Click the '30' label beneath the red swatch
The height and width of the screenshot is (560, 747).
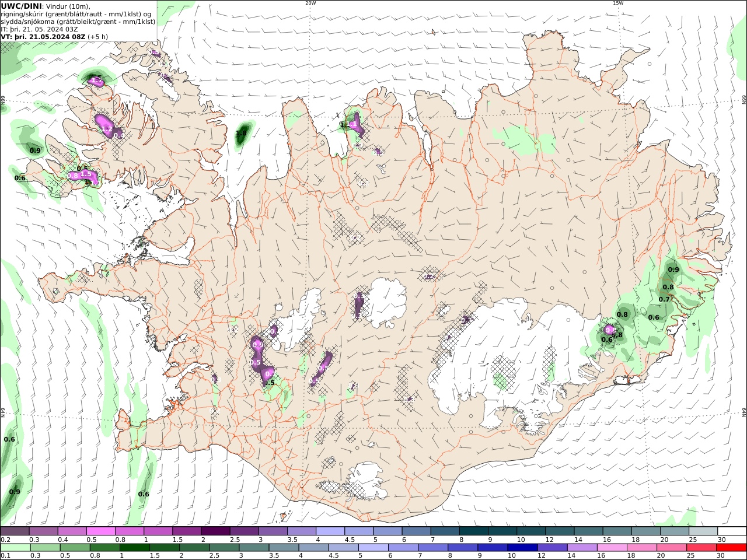coord(721,556)
